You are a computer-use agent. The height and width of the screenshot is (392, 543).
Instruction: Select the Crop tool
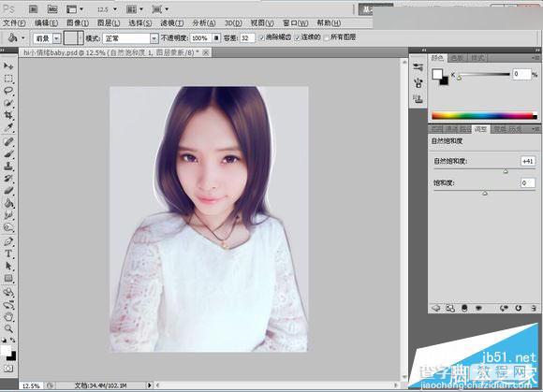[8, 115]
